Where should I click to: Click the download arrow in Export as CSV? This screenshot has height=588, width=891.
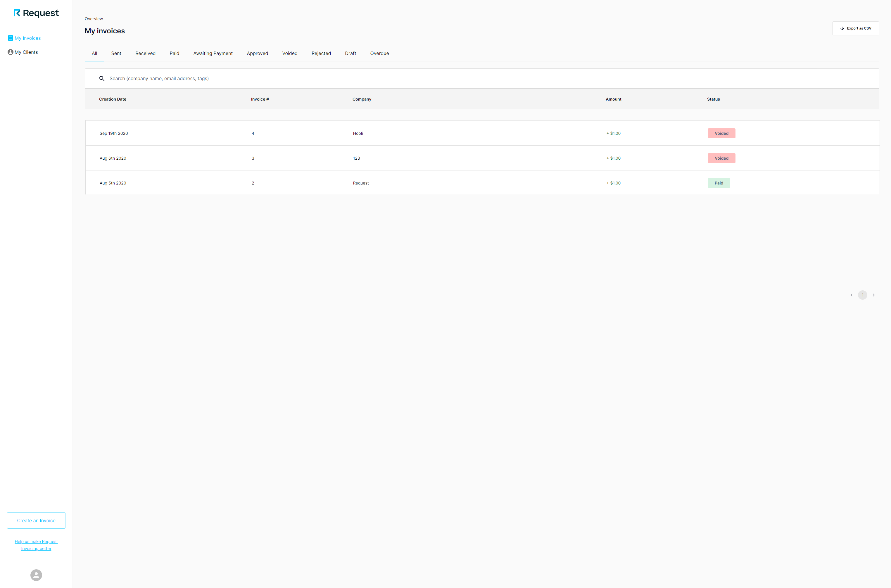tap(842, 28)
